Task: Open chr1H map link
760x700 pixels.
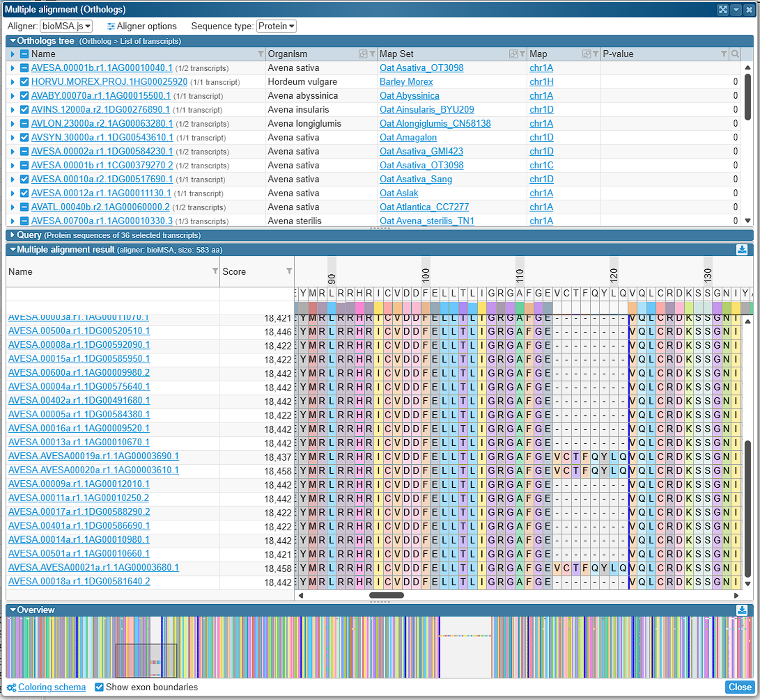Action: click(542, 82)
